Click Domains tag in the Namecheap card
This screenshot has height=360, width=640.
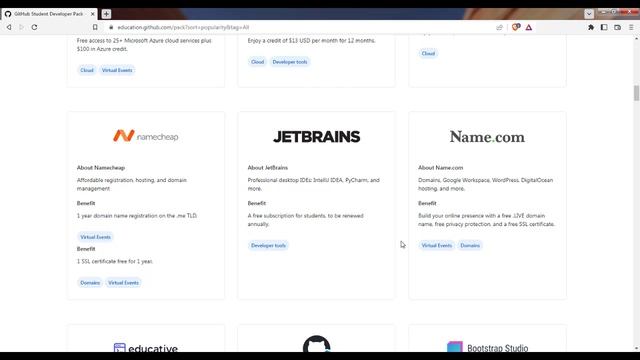point(90,283)
